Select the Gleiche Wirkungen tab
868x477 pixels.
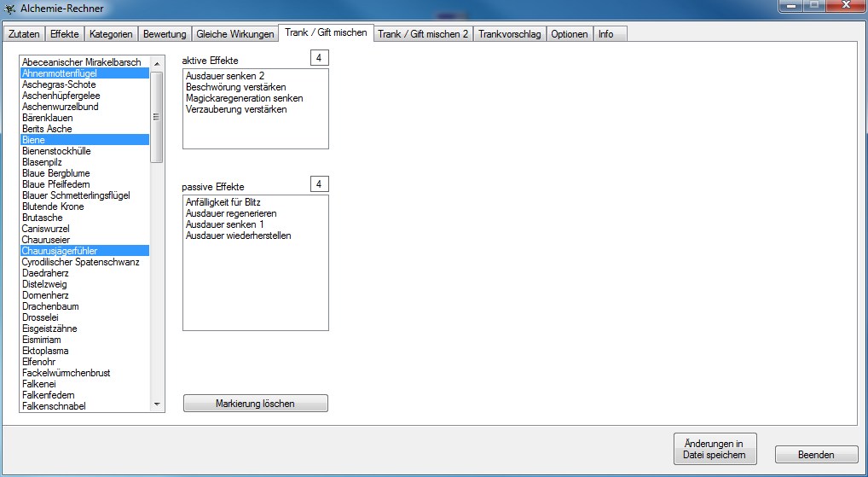235,34
